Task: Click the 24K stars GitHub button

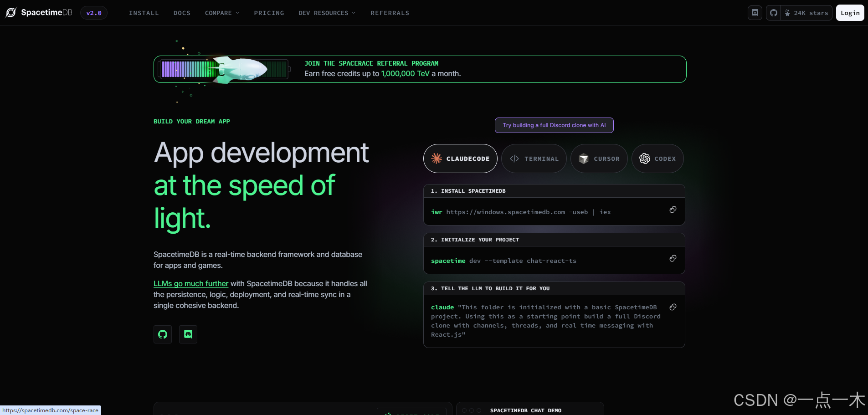Action: 806,13
